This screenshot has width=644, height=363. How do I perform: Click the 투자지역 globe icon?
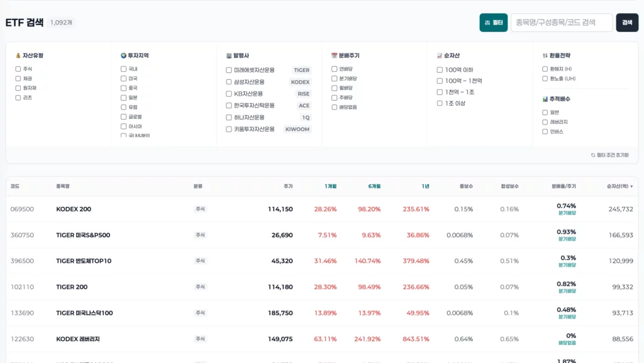(123, 55)
